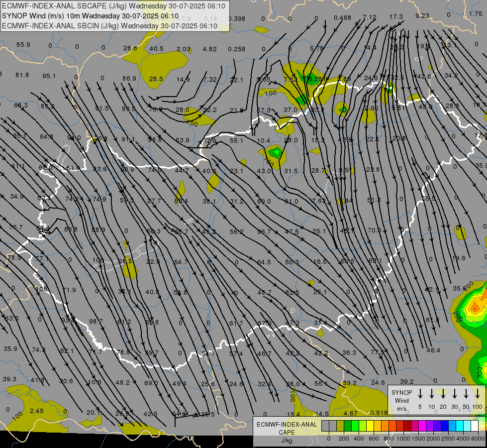Click the SBCIN title line at top
Screen dimensions: 487x448
tap(109, 26)
